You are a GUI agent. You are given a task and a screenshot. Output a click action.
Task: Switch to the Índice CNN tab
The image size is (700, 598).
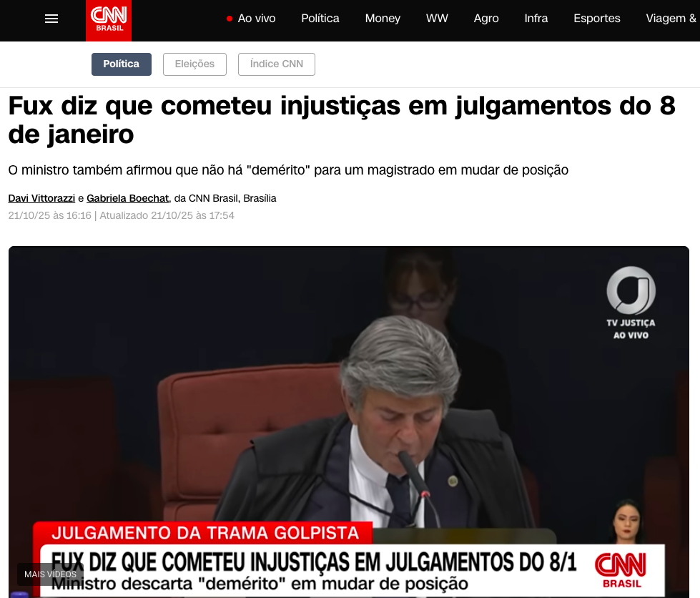276,64
